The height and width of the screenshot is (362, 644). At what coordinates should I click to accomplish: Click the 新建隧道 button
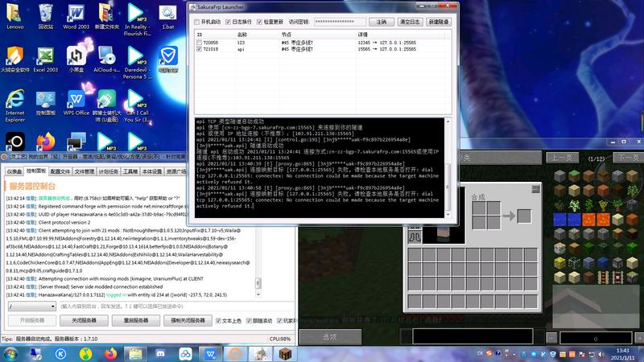[438, 22]
